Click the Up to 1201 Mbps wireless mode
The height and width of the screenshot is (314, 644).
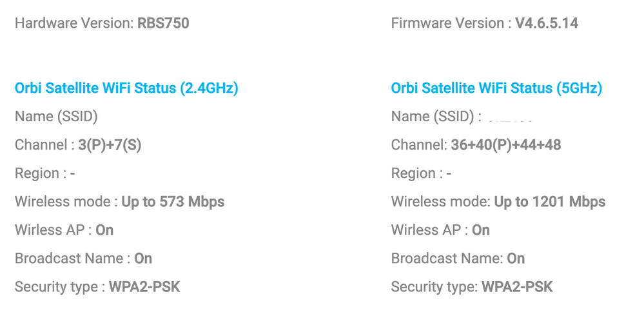coord(549,202)
